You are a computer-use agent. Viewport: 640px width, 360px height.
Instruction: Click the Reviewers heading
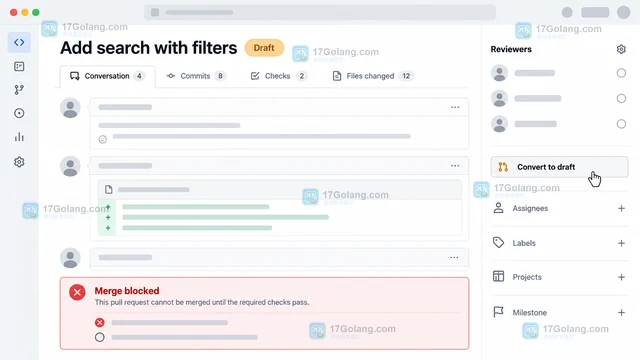coord(511,49)
